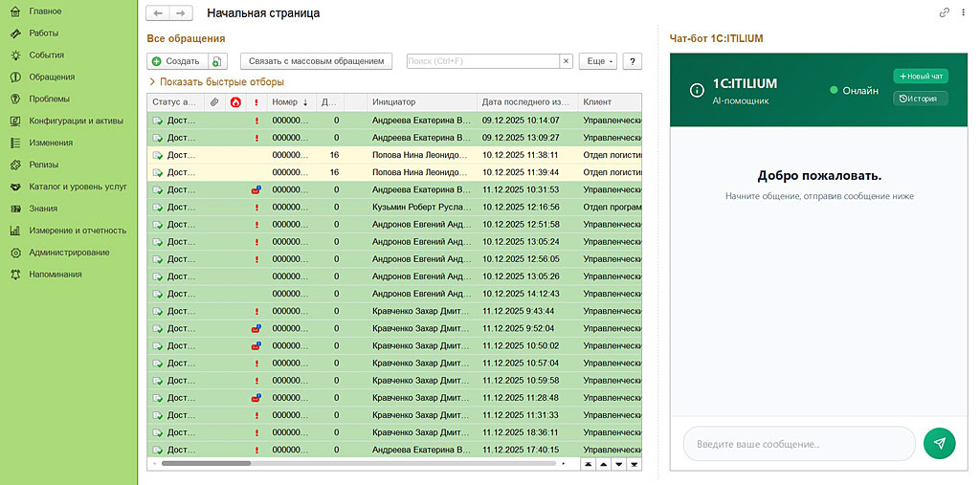Screen dimensions: 980x485
Task: Click Связать с массовым обращением button
Action: pos(316,61)
